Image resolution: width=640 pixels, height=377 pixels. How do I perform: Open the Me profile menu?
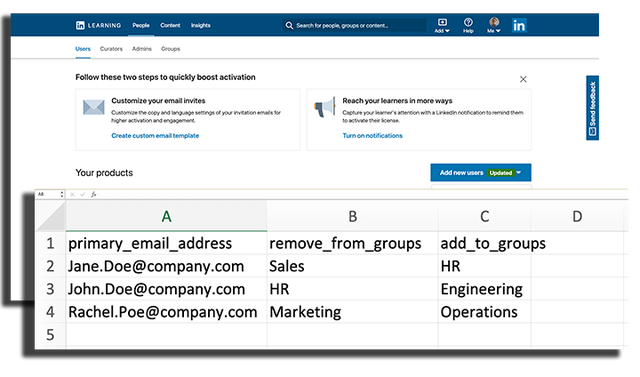[494, 25]
